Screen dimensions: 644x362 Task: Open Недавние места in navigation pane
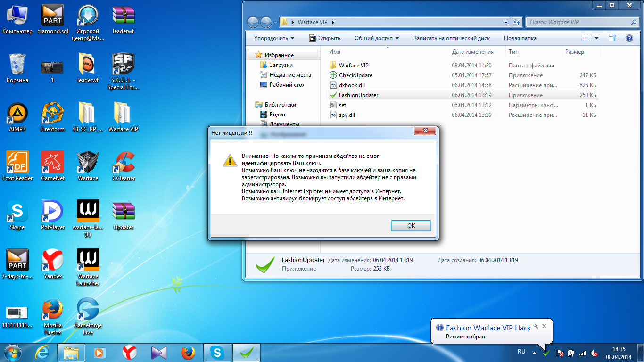click(290, 75)
